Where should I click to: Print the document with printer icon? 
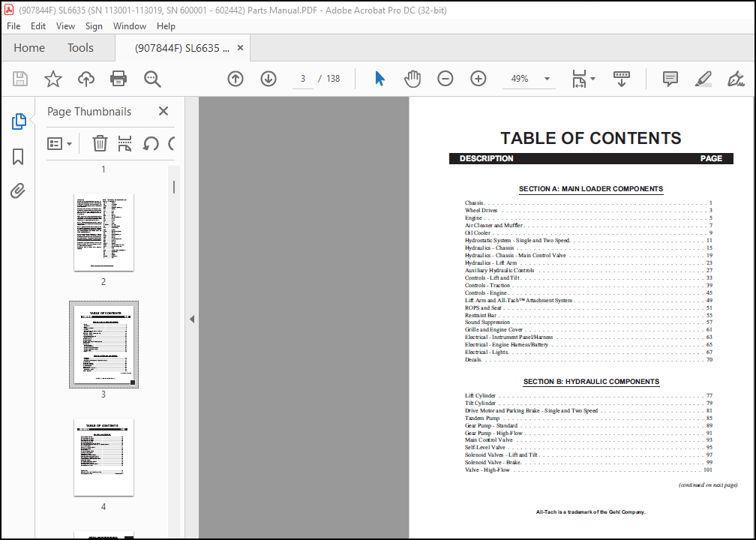coord(118,79)
